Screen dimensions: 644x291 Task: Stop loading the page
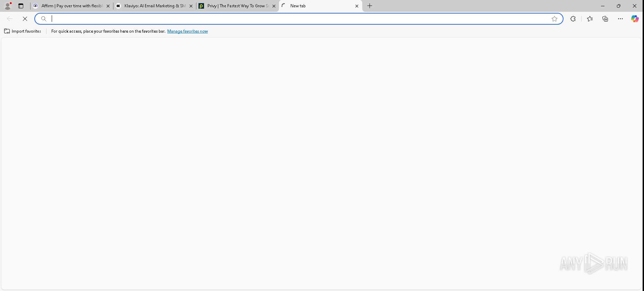pos(25,19)
